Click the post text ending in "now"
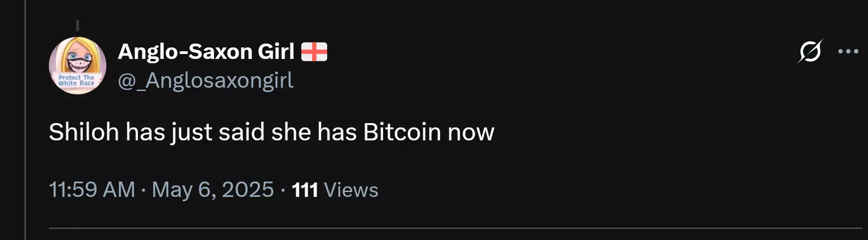Screen dimensions: 868x240 coord(272,132)
